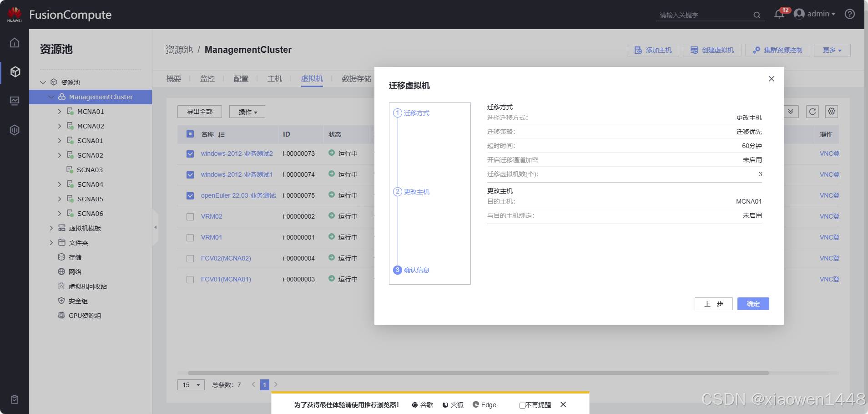Click the home icon in left sidebar
Viewport: 868px width, 414px height.
coord(15,43)
